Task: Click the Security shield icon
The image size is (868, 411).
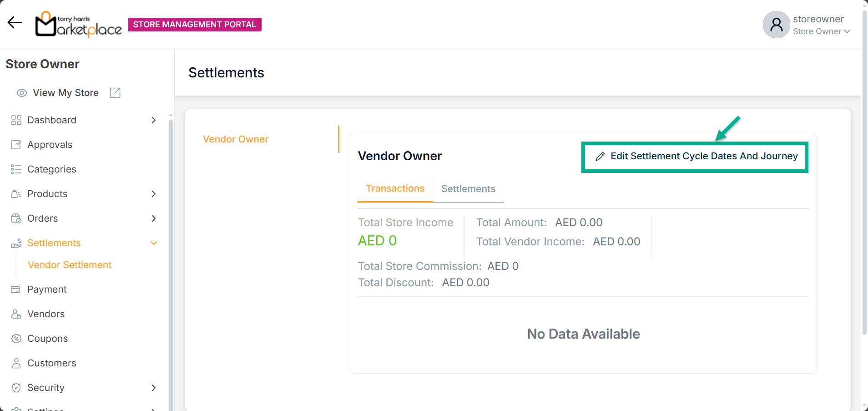Action: [x=16, y=388]
